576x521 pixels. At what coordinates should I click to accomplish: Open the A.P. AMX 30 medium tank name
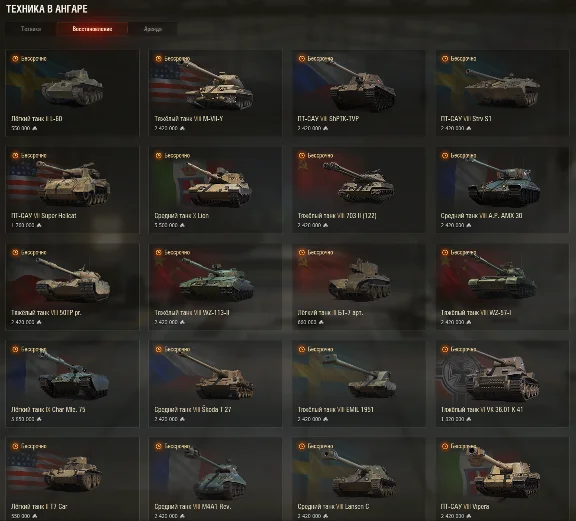coord(481,216)
